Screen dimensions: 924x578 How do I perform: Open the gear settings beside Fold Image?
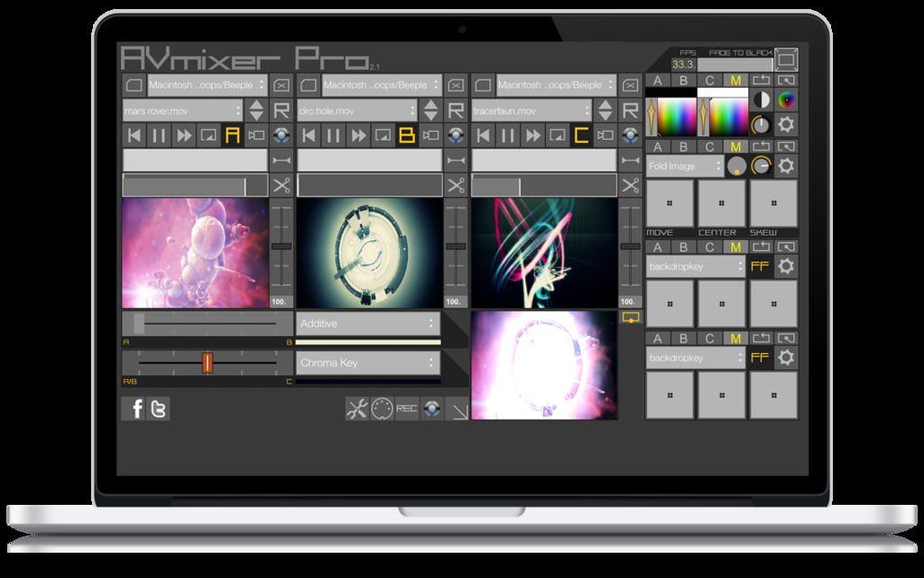pyautogui.click(x=787, y=166)
